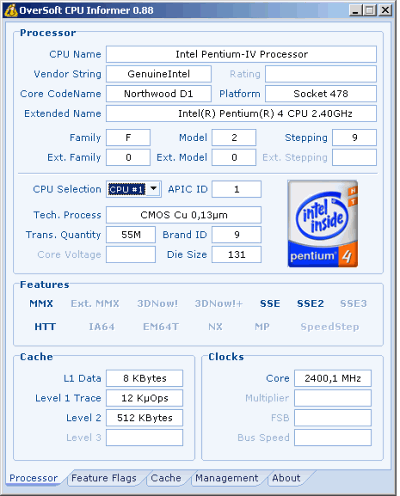Click the disabled maximize button in the title bar
Image resolution: width=400 pixels, height=496 pixels.
pyautogui.click(x=370, y=10)
